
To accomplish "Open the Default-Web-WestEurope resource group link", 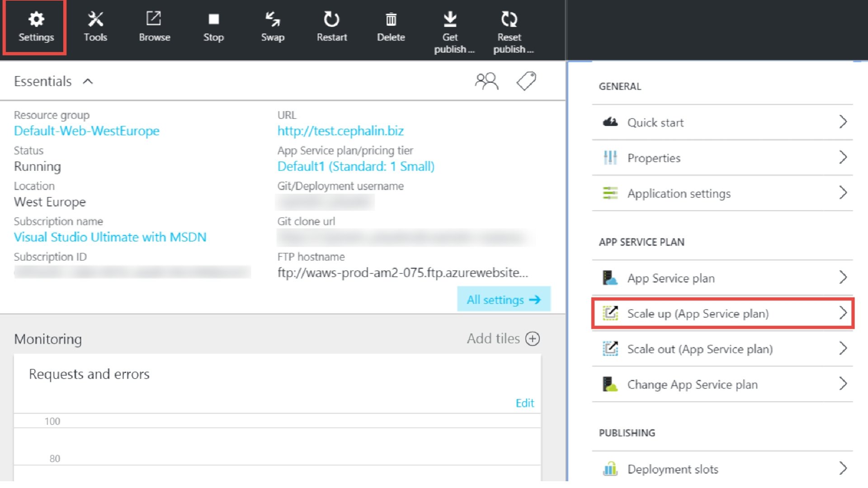I will [87, 131].
